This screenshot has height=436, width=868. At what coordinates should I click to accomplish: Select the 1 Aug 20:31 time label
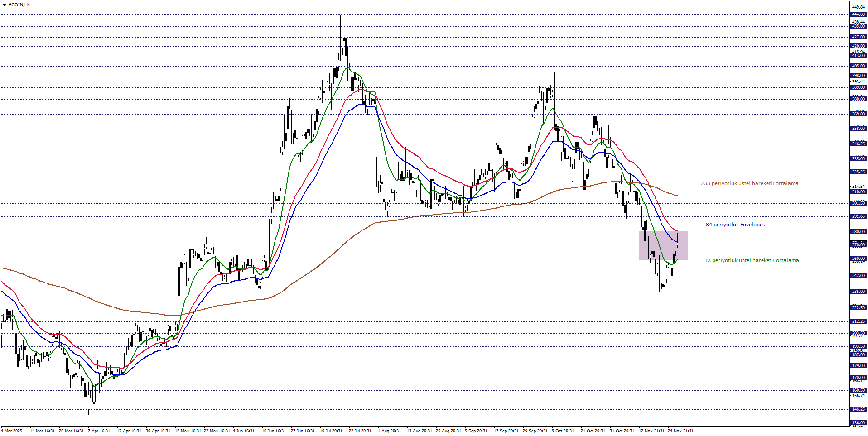(x=389, y=431)
